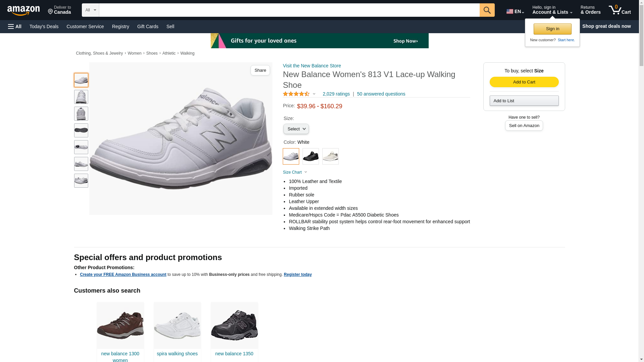
Task: Choose the black color swatch
Action: 311,157
